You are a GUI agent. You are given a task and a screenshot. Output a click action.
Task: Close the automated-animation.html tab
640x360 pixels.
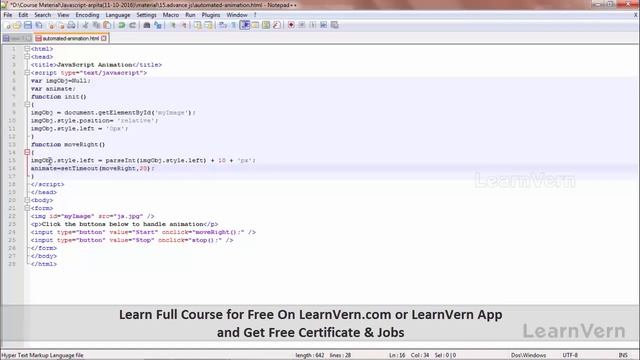(104, 38)
